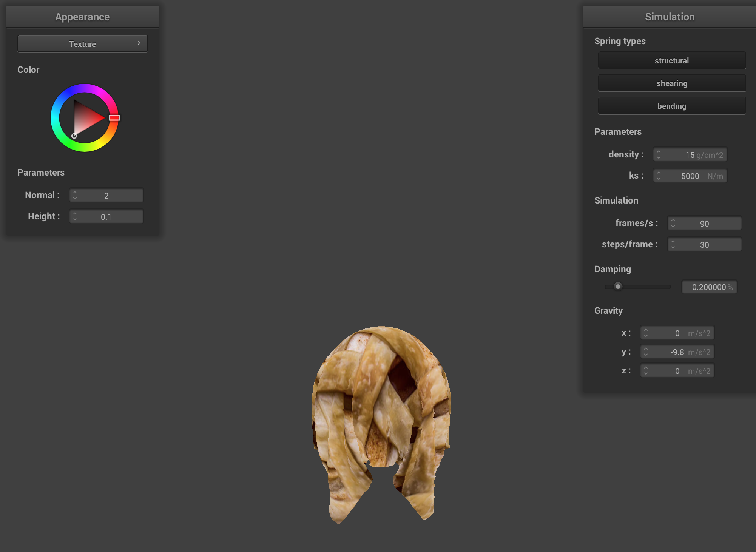The width and height of the screenshot is (756, 552).
Task: Click the Texture chevron arrow
Action: 139,43
